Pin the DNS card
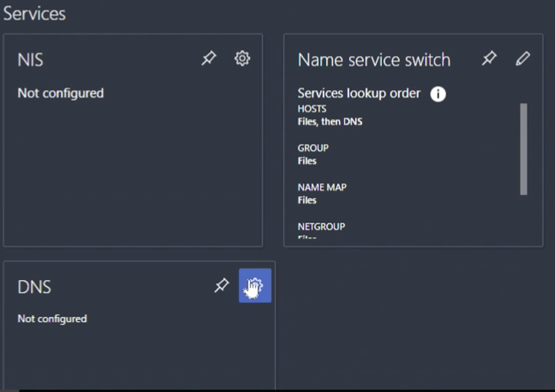Image resolution: width=555 pixels, height=392 pixels. pos(222,286)
